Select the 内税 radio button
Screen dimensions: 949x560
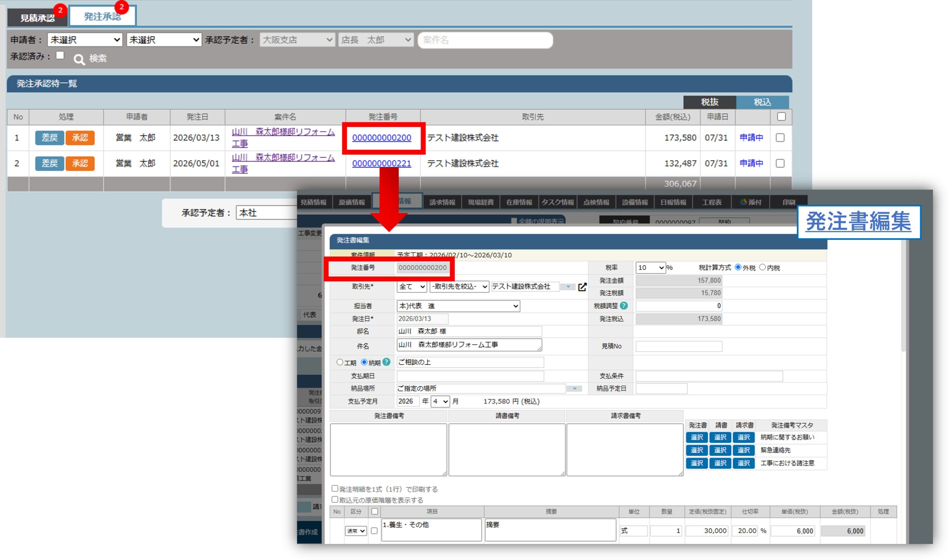pos(762,267)
